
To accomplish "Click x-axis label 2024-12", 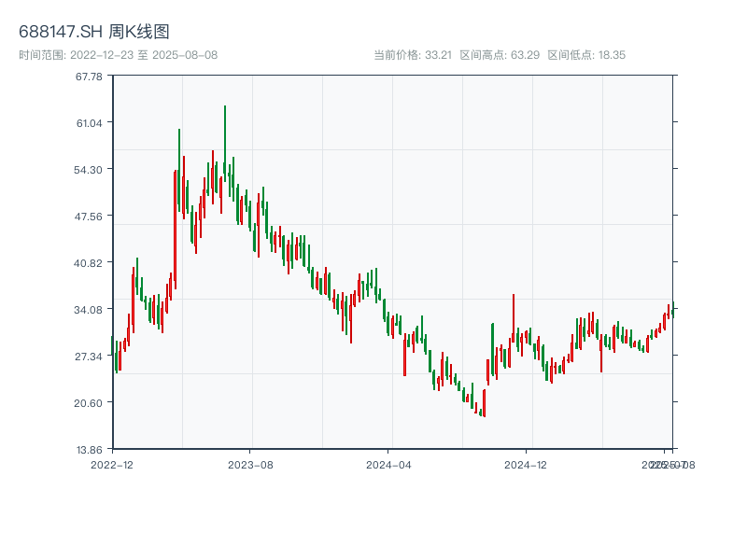I will [526, 465].
